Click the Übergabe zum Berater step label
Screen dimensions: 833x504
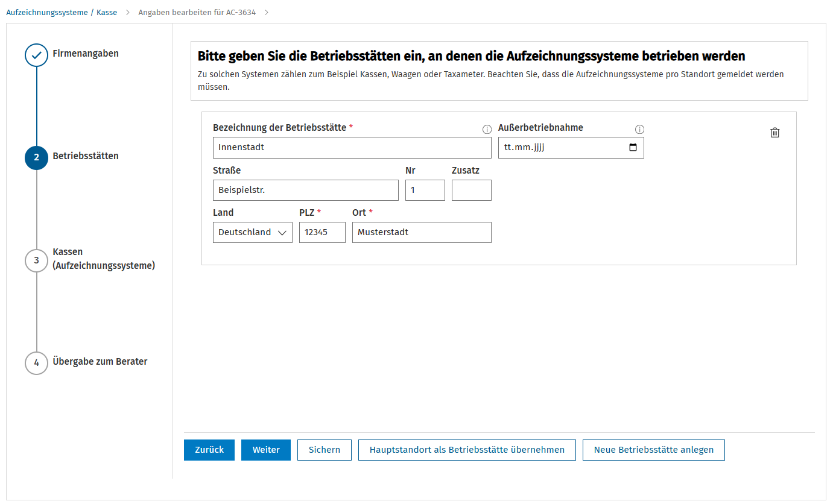(100, 362)
